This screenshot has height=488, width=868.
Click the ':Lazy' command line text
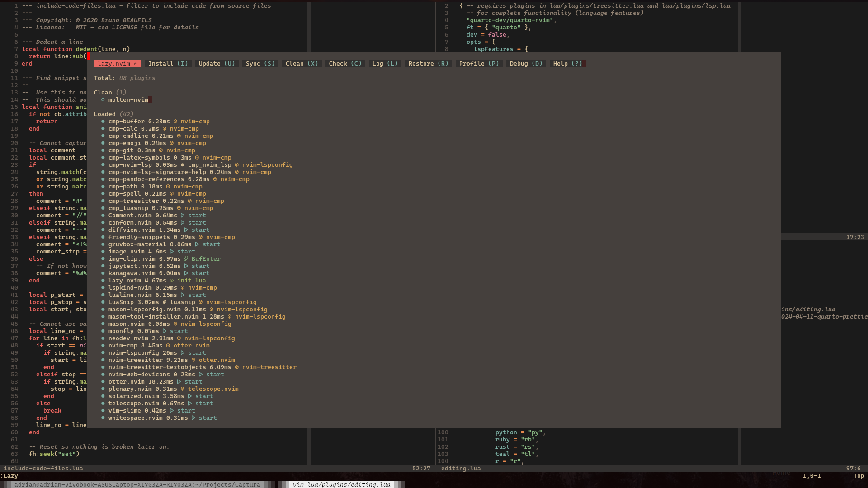(x=9, y=476)
